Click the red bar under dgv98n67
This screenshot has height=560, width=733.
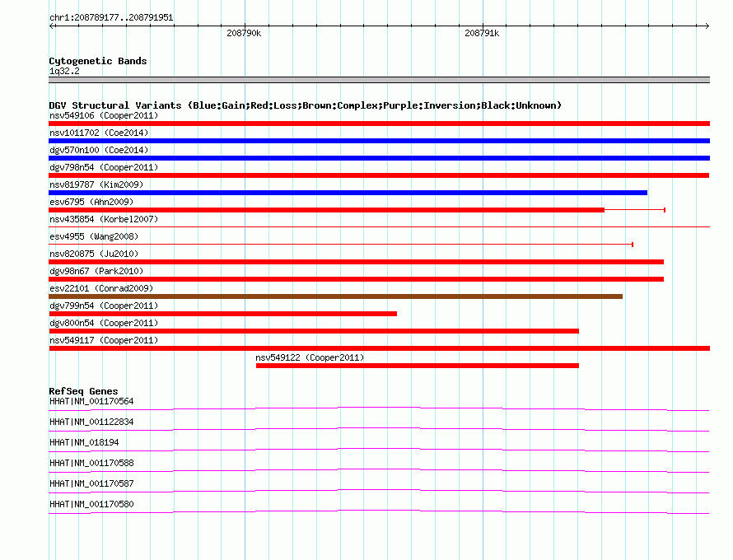[x=357, y=279]
